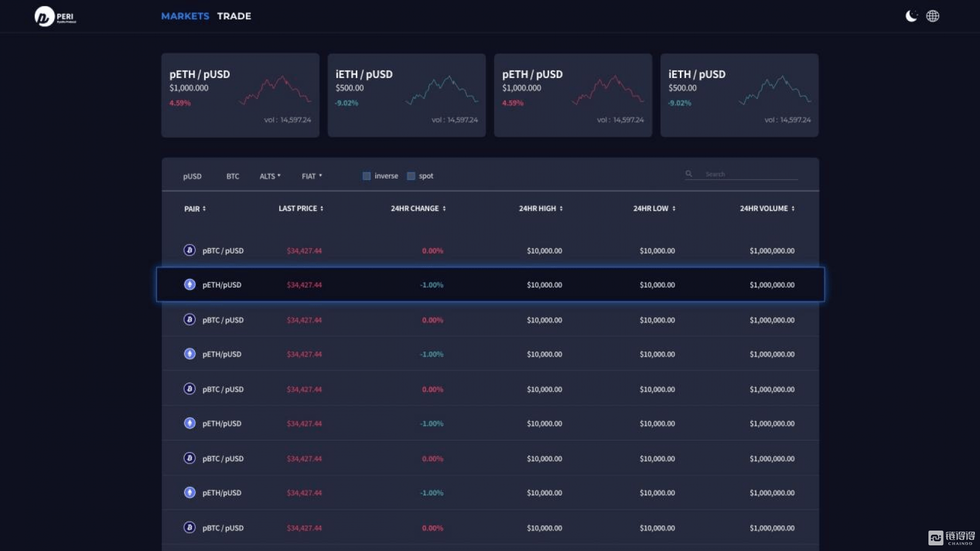The height and width of the screenshot is (551, 980).
Task: Sort table by 24HR HIGH column
Action: (x=541, y=208)
